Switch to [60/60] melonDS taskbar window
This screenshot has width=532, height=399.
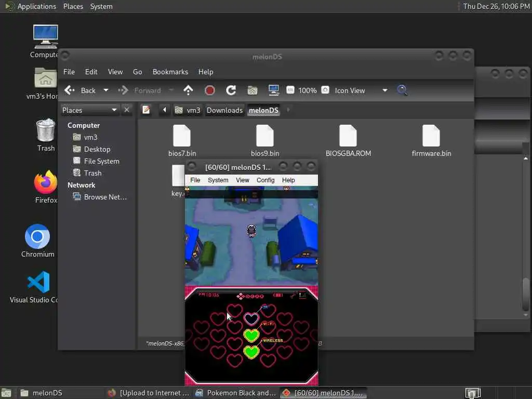(323, 393)
